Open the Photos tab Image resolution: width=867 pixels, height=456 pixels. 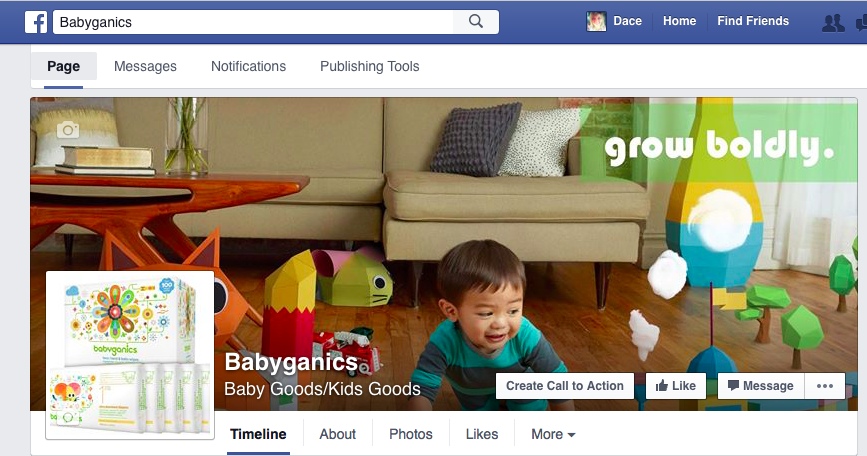411,434
